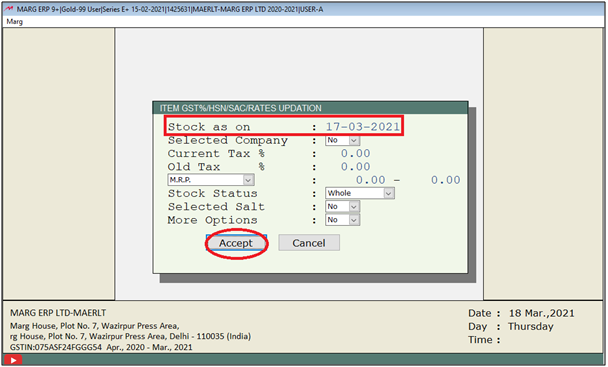The height and width of the screenshot is (367, 608).
Task: Open the M.R.P. rate type dropdown
Action: tap(211, 180)
